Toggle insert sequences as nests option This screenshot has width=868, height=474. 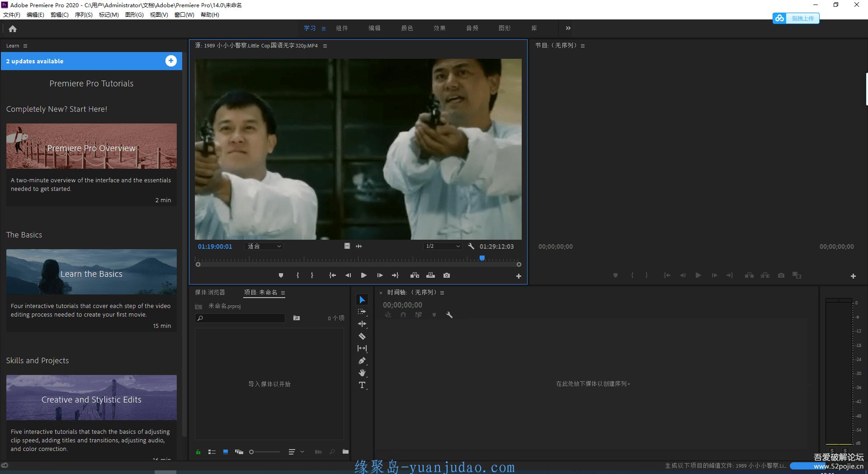tap(388, 315)
